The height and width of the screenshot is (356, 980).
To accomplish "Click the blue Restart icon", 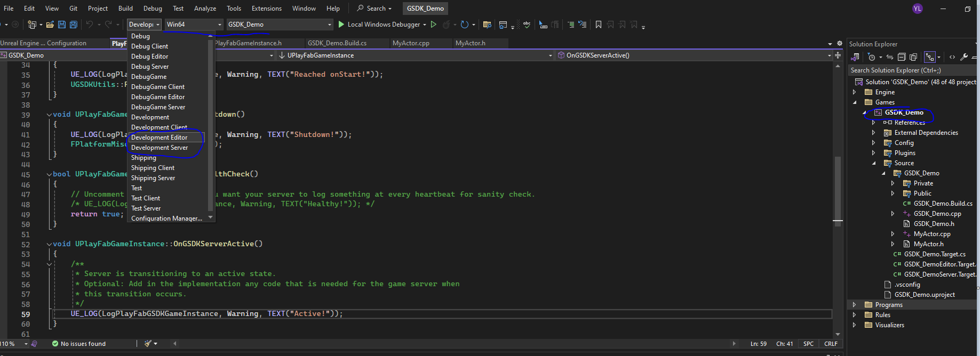I will coord(465,25).
